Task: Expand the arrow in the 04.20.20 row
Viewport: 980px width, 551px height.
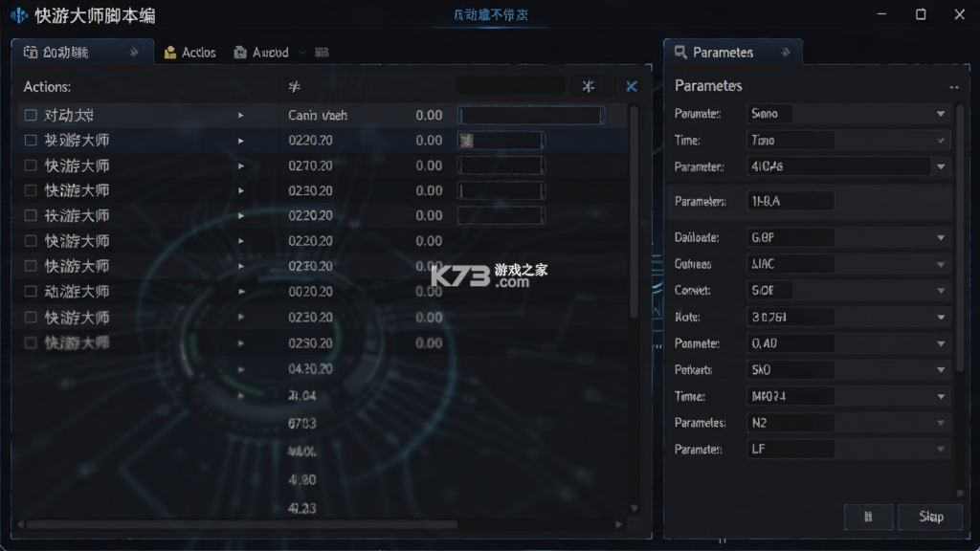Action: click(240, 369)
